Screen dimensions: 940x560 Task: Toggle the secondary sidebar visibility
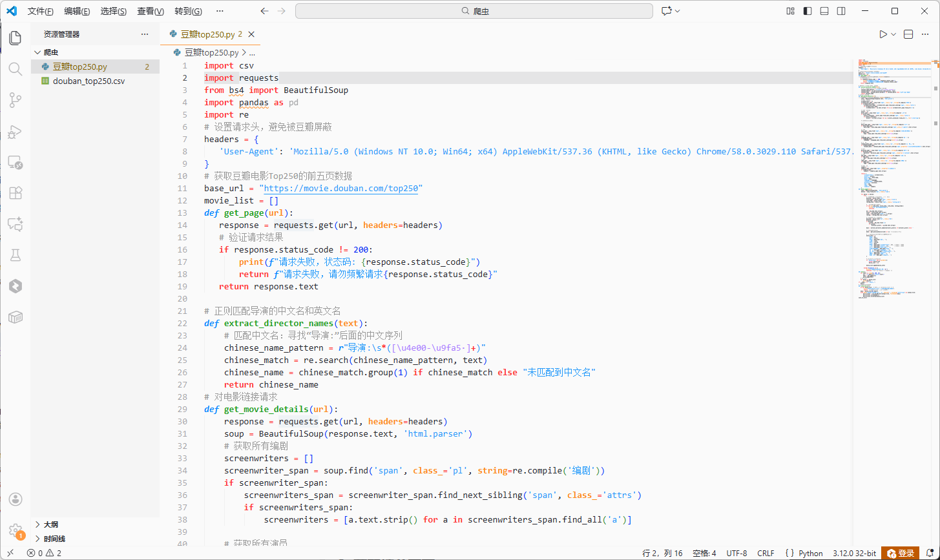pos(841,11)
